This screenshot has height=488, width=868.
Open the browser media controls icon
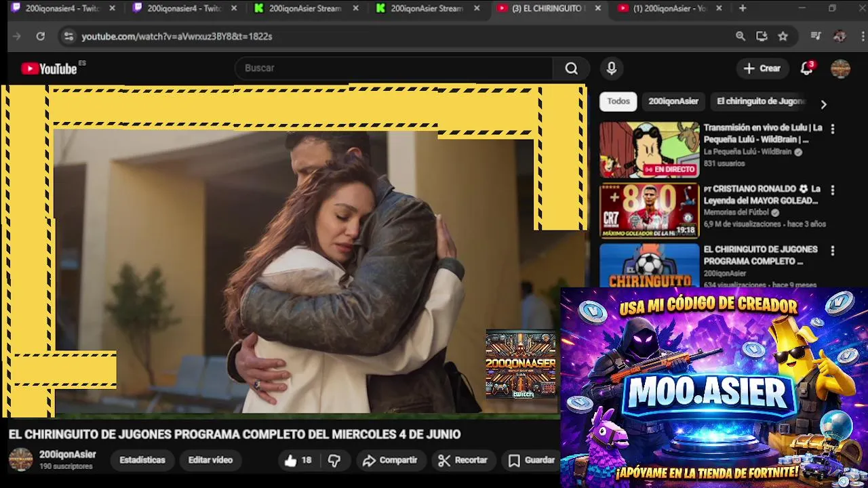(x=816, y=37)
